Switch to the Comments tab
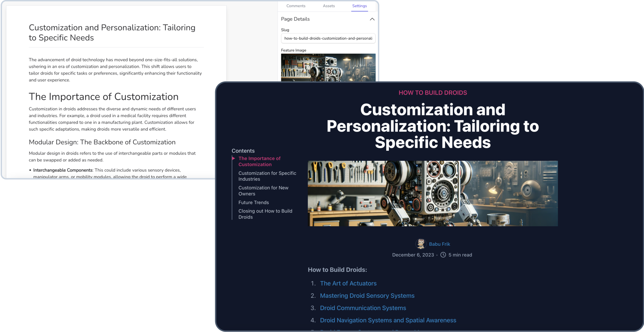The image size is (644, 332). 296,6
